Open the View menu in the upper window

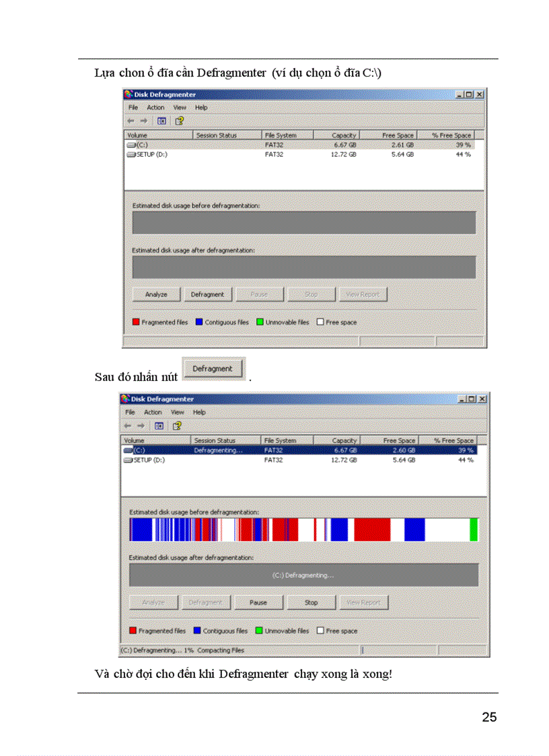pos(180,108)
